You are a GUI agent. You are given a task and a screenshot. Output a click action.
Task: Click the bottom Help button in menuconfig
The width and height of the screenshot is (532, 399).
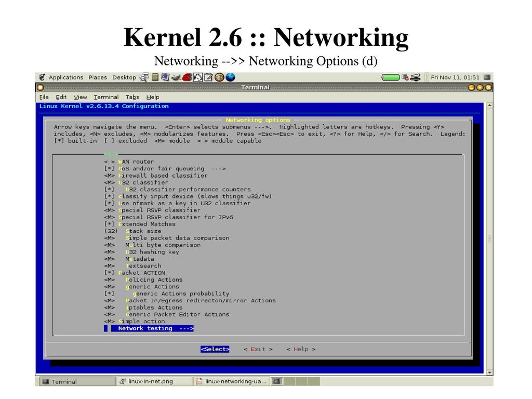tap(301, 349)
